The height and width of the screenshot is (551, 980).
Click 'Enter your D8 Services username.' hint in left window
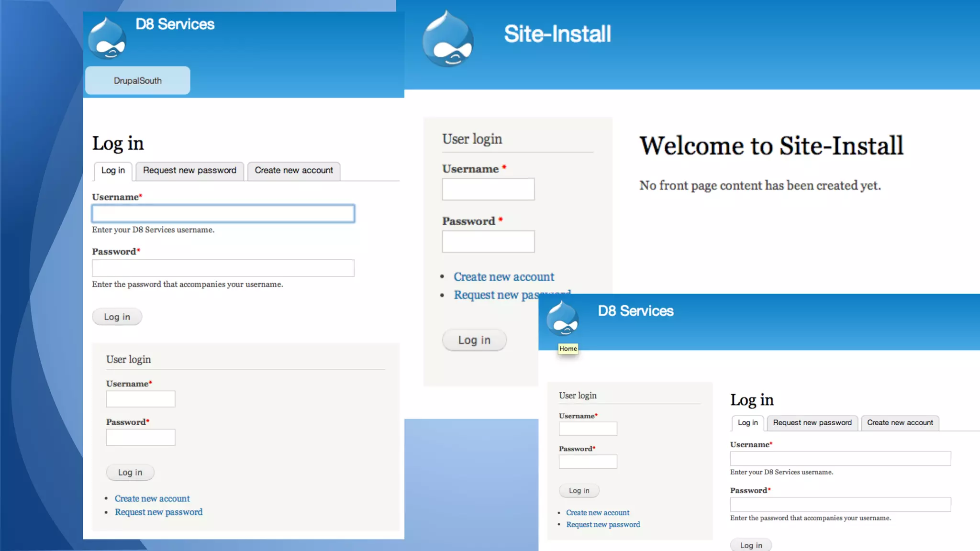click(153, 230)
